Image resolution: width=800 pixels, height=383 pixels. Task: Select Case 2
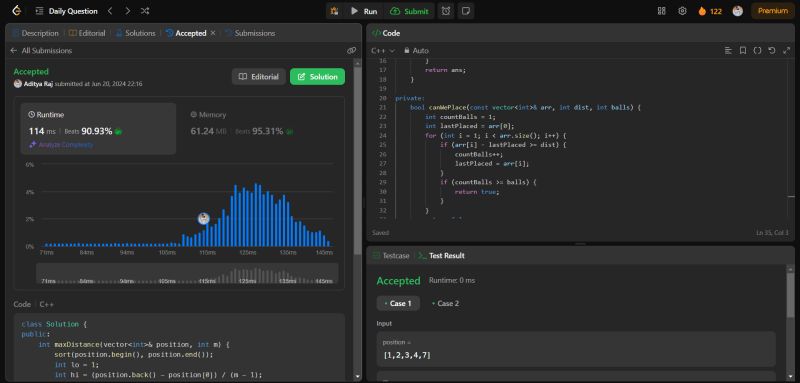445,303
